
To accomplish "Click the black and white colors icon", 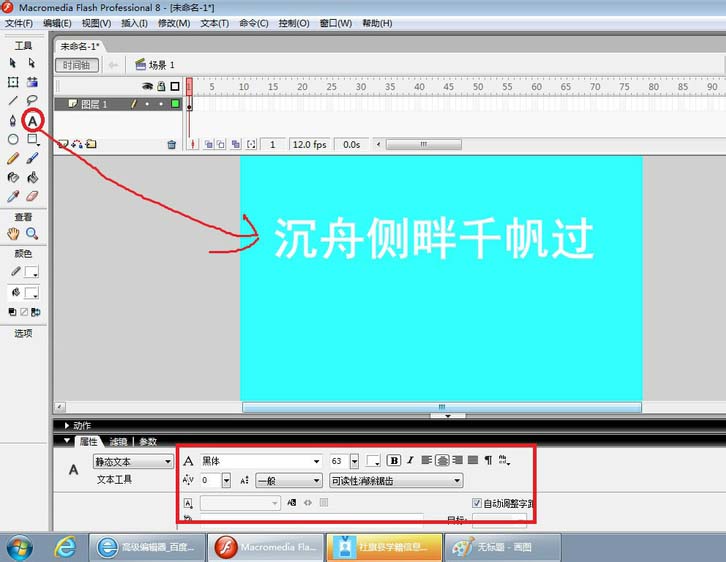I will [x=13, y=312].
